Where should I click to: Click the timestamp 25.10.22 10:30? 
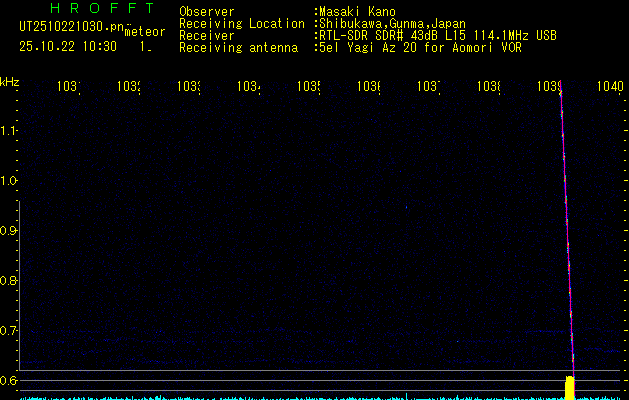[x=68, y=47]
